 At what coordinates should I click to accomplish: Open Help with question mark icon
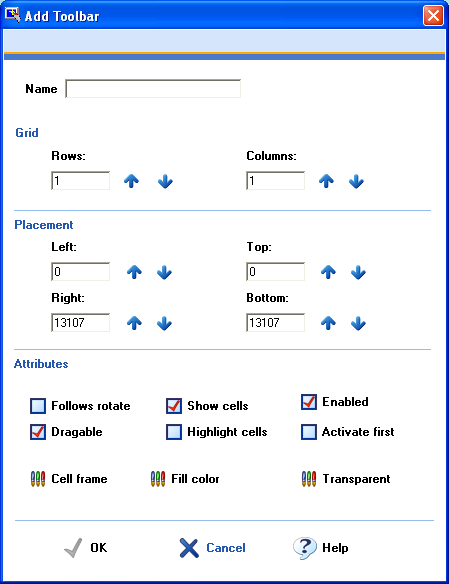pos(305,548)
